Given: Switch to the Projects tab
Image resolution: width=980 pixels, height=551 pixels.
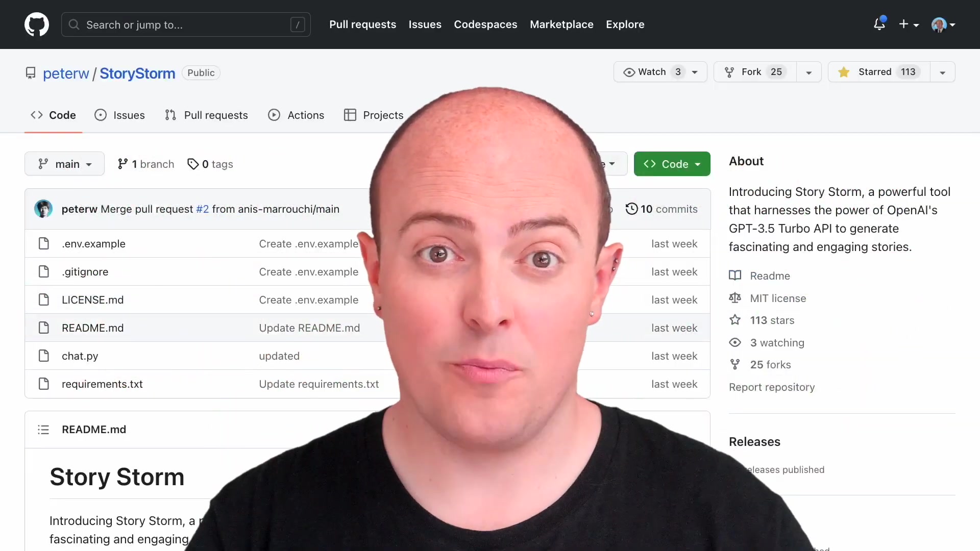Looking at the screenshot, I should (374, 115).
